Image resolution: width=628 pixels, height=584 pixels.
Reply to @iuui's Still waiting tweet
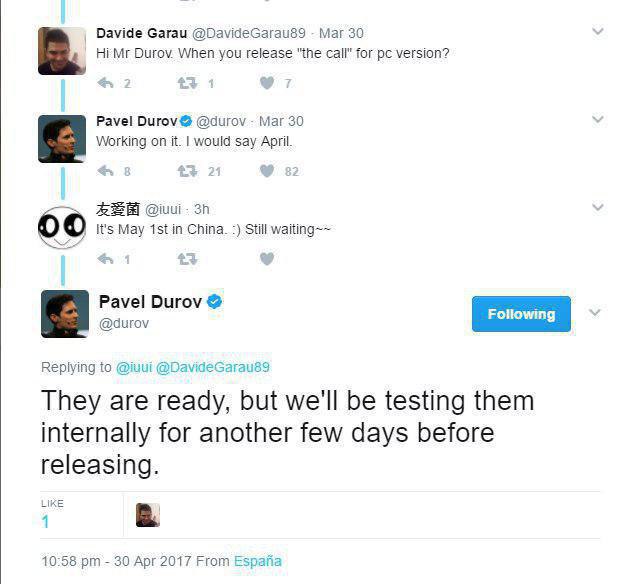point(106,259)
